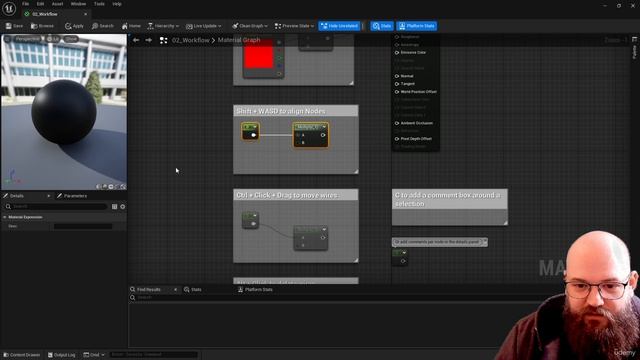Open the viewport Show menu
Viewport: 640px width, 360px height.
click(71, 39)
